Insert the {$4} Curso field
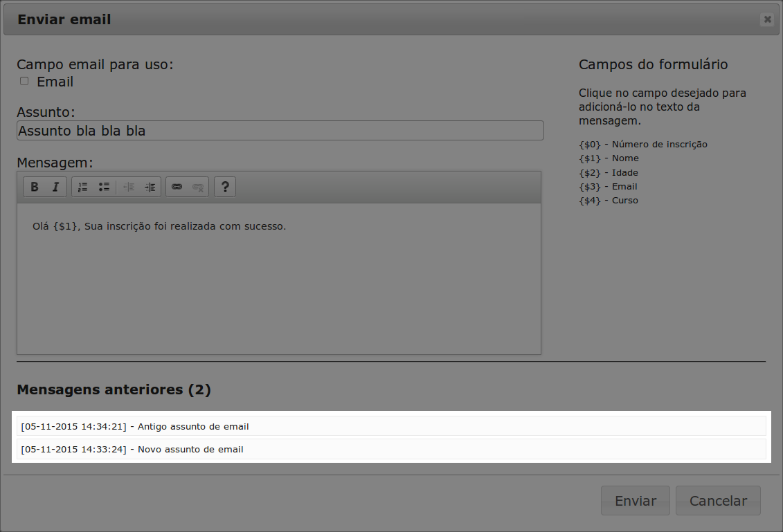 (x=609, y=201)
